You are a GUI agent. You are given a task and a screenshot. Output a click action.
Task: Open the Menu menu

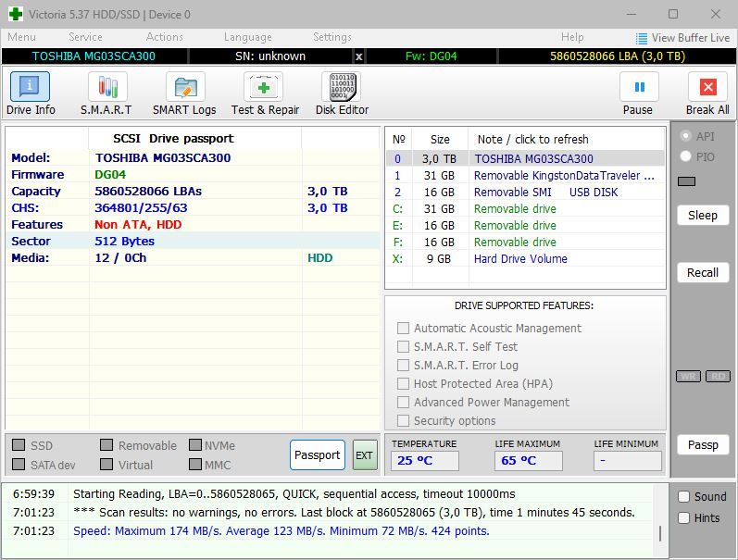(21, 37)
